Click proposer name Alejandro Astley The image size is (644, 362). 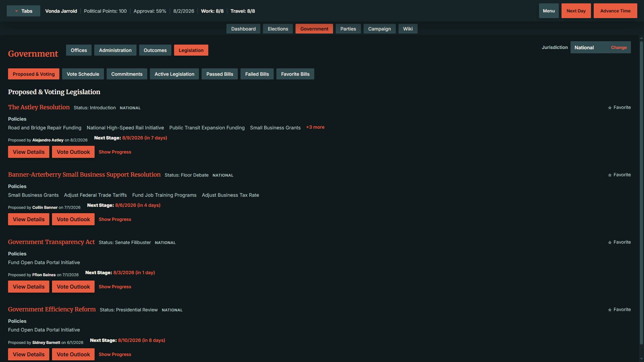tap(48, 140)
